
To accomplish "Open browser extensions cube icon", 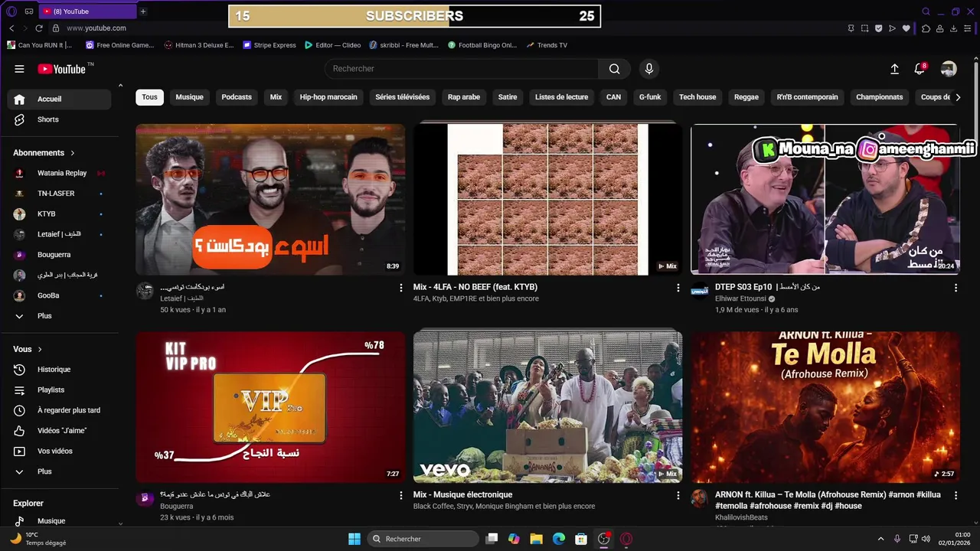I will pos(926,28).
